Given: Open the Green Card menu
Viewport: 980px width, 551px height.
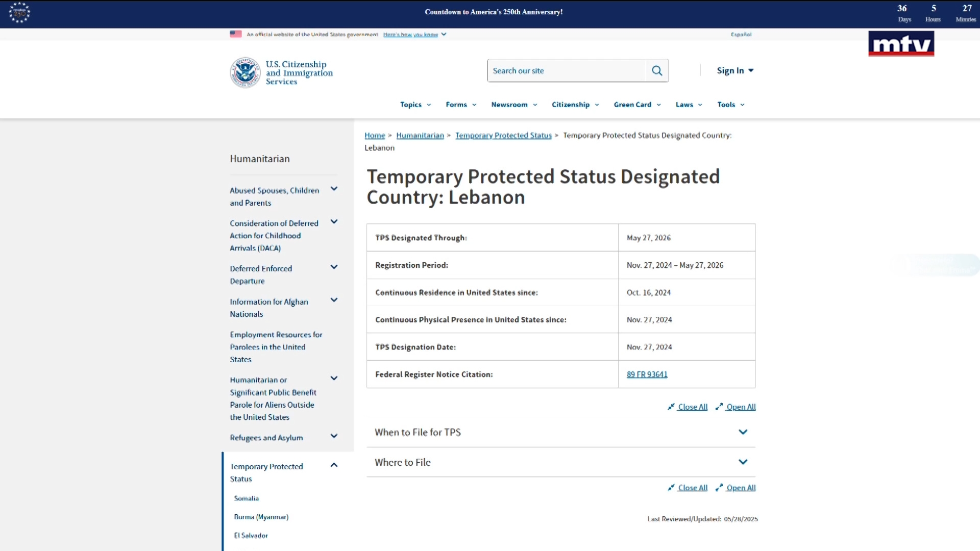Looking at the screenshot, I should (x=638, y=105).
